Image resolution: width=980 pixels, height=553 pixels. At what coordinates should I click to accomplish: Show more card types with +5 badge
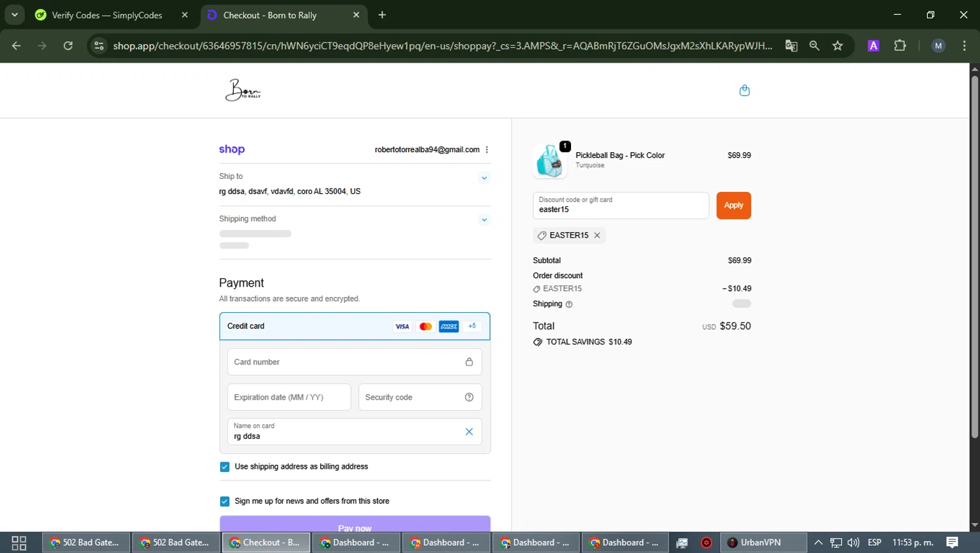tap(472, 326)
